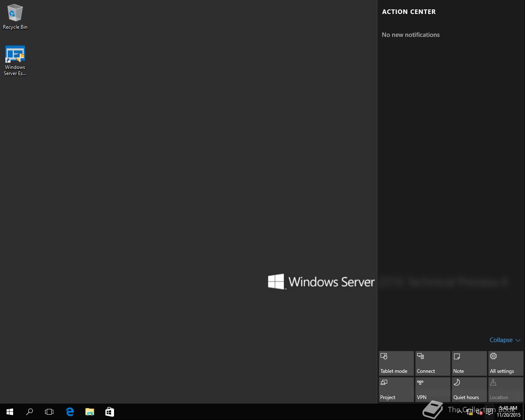Click the taskbar clock showing 5:48 AM
The image size is (525, 420).
(509, 412)
